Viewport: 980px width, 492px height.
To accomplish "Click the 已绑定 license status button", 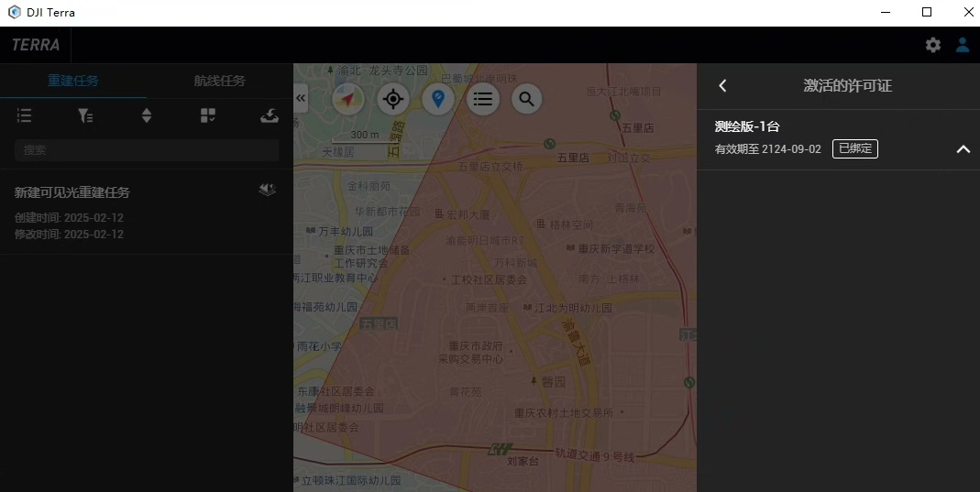I will click(855, 148).
